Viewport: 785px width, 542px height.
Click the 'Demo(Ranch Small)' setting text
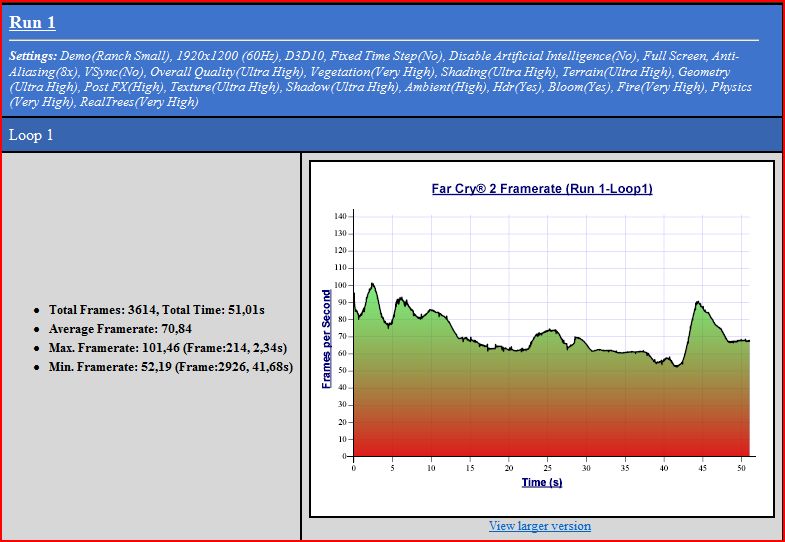117,56
